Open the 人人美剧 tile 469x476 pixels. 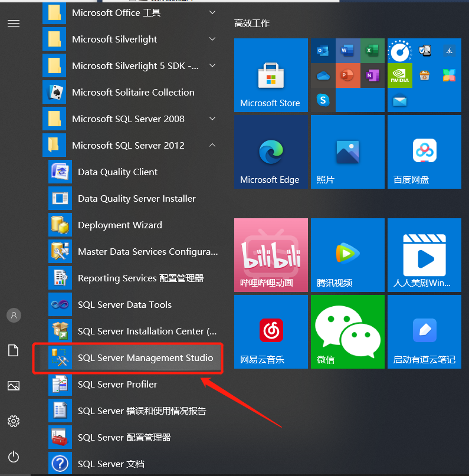pyautogui.click(x=424, y=255)
